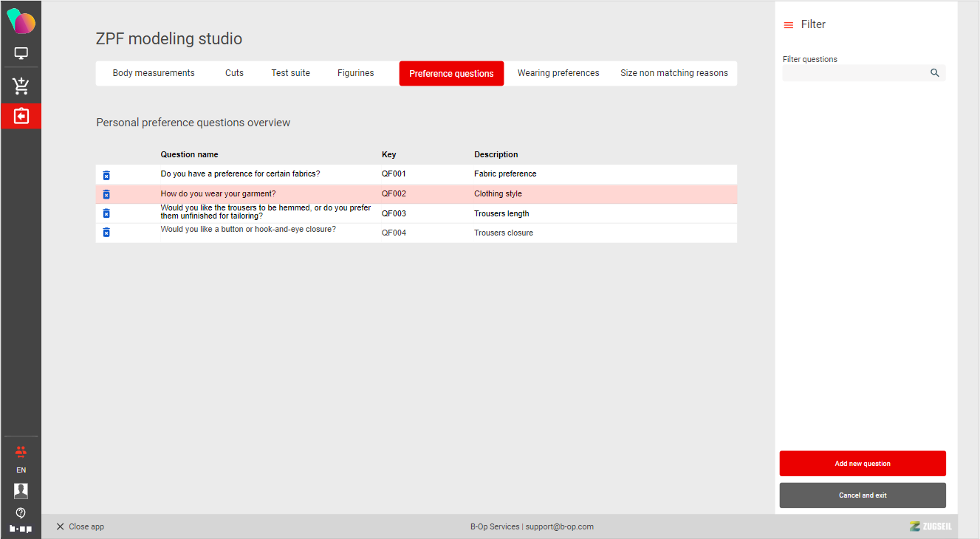Go to Size non matching reasons tab

674,73
